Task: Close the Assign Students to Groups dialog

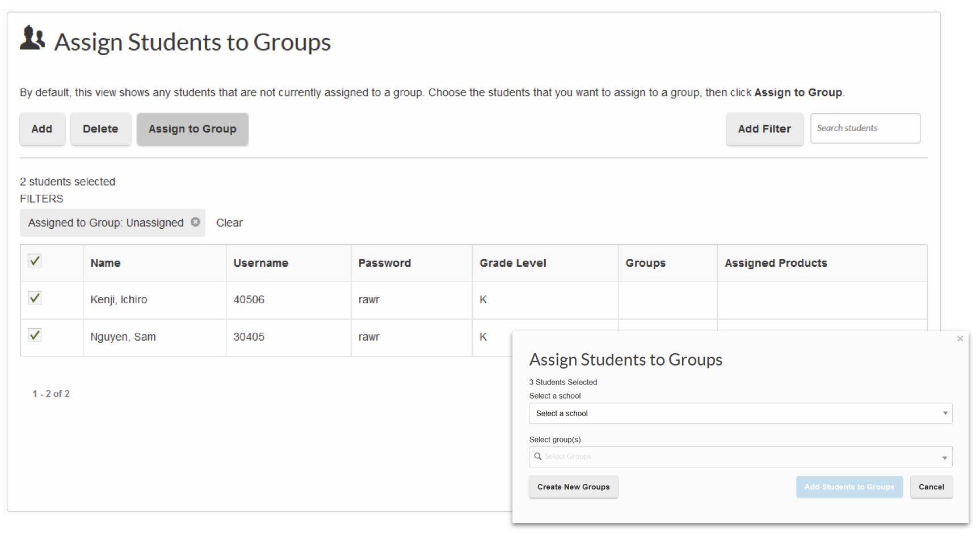Action: 960,338
